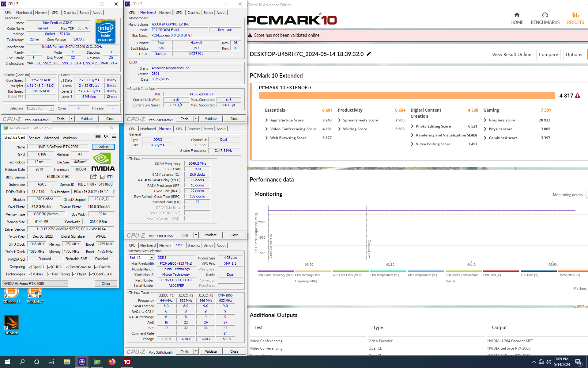Open GPU-Z hamburger menu

(114, 136)
